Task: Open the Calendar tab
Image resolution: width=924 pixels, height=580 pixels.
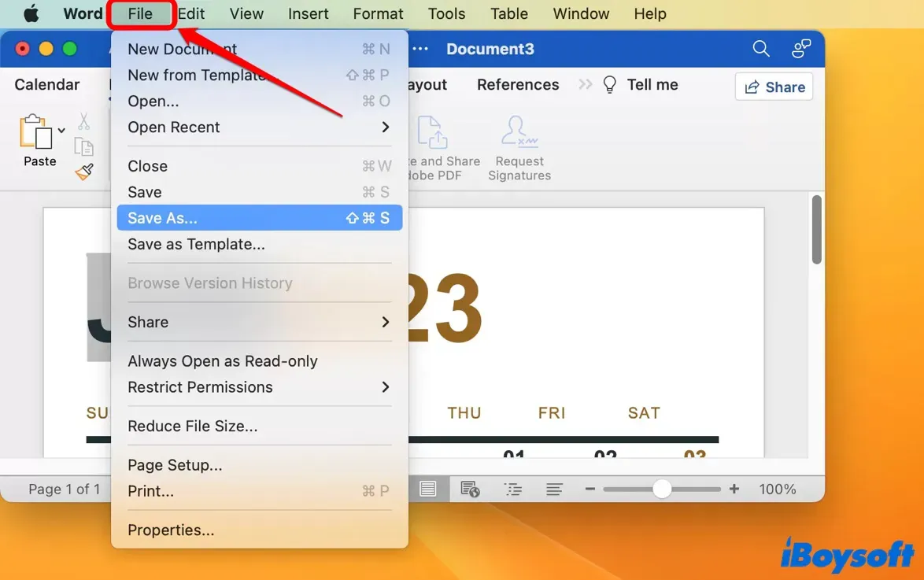Action: [47, 85]
